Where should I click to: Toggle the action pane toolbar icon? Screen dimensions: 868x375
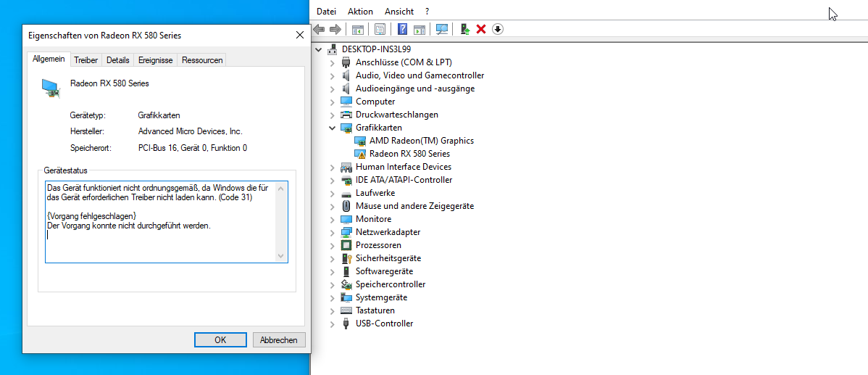pyautogui.click(x=419, y=29)
